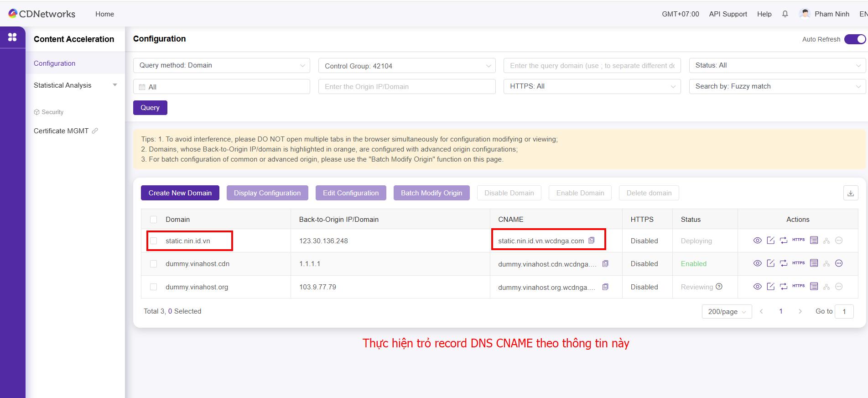Click the Enabled status of dummy.vinahost.cdn

[693, 264]
